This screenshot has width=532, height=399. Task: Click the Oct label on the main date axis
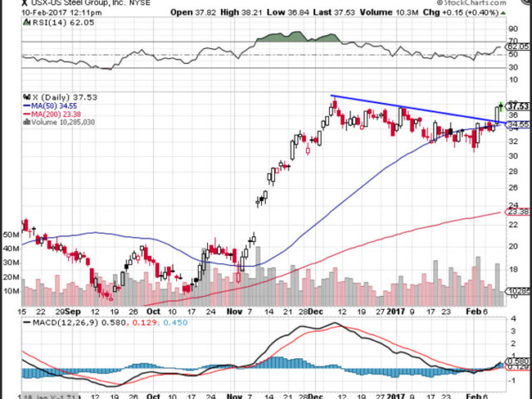pos(153,312)
